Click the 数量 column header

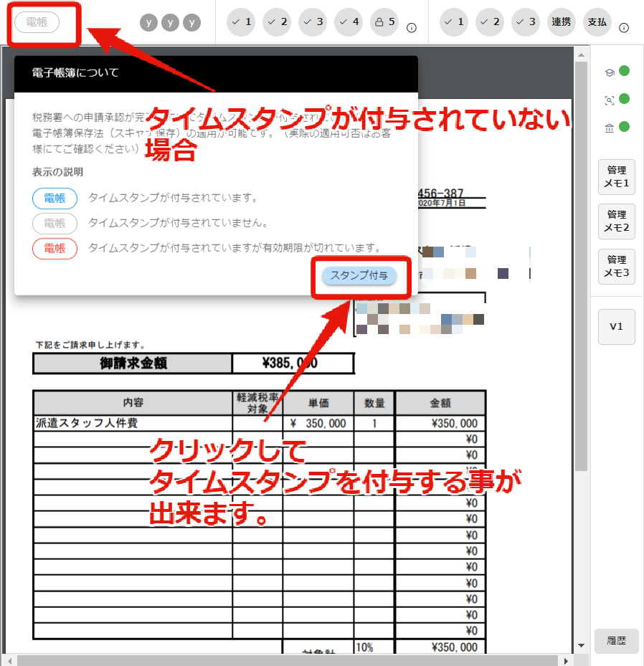coord(374,403)
